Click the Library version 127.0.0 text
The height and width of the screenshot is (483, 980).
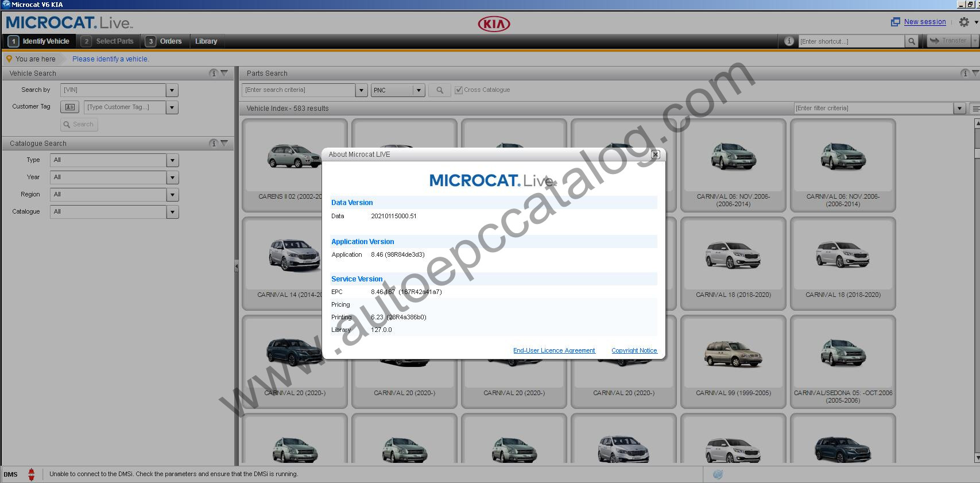click(381, 330)
